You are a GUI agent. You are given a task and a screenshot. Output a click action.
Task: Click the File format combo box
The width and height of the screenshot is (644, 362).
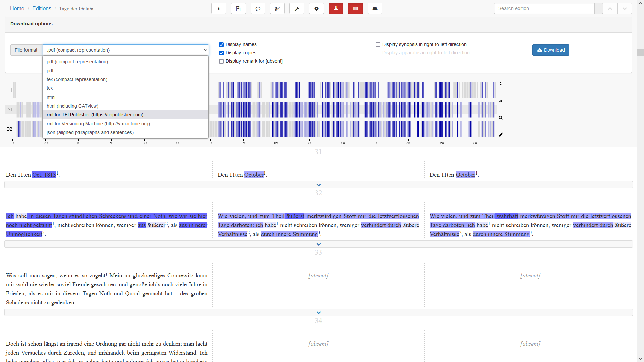125,50
